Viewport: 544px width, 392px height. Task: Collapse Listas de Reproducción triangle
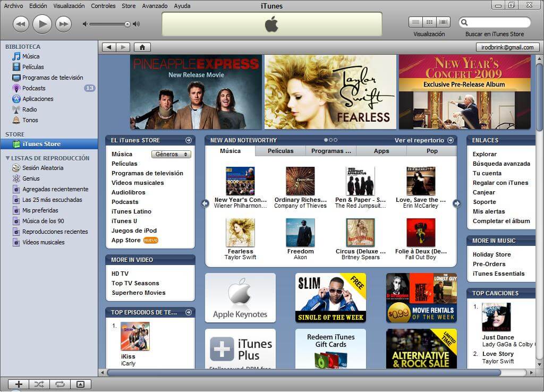coord(7,158)
